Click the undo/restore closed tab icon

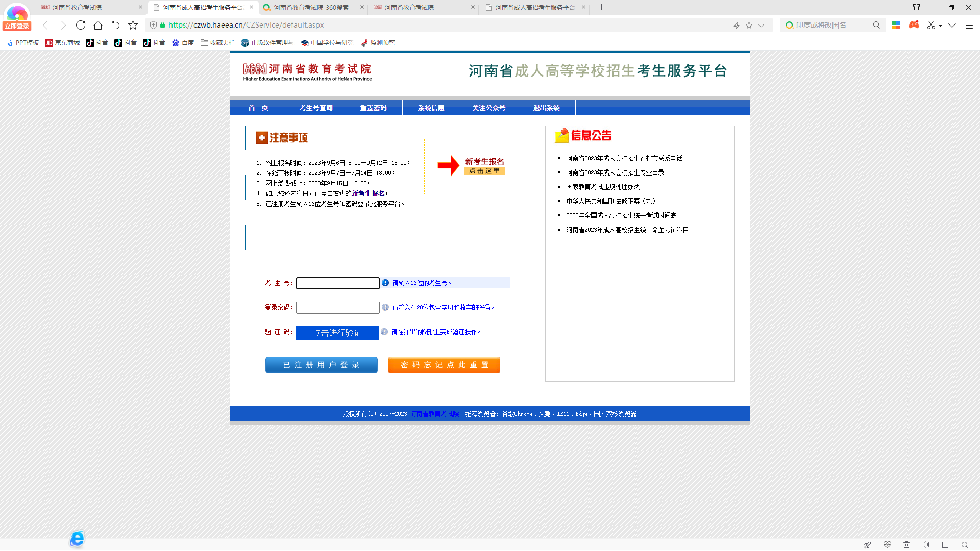pyautogui.click(x=115, y=25)
